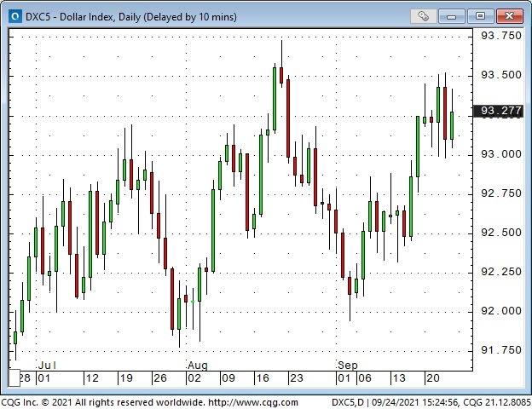Click the Sep month label
This screenshot has width=532, height=409.
pyautogui.click(x=348, y=366)
